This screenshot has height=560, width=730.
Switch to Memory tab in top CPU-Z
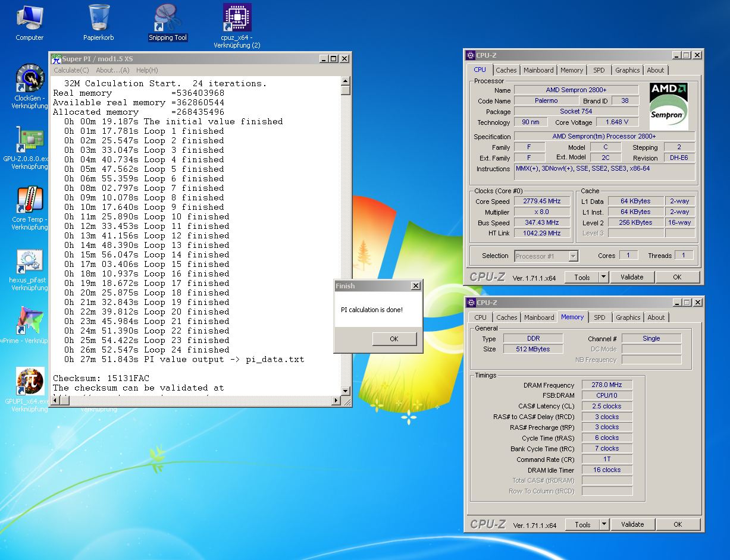(x=572, y=70)
